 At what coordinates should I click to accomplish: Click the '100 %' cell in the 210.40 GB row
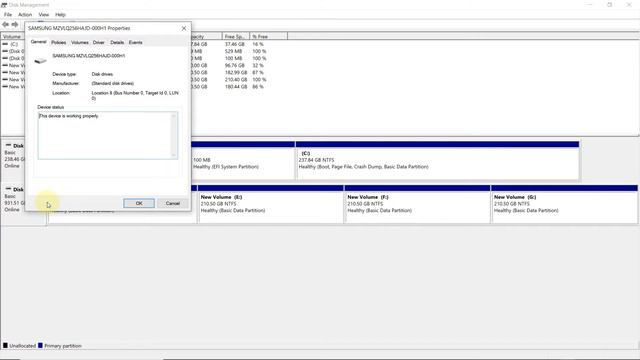pos(259,80)
